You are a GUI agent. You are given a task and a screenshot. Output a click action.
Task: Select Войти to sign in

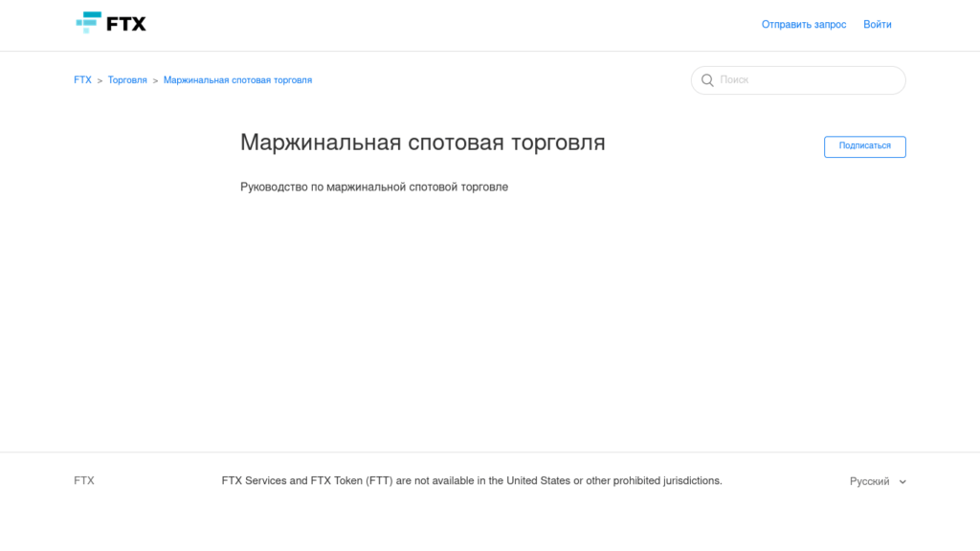[x=877, y=25]
